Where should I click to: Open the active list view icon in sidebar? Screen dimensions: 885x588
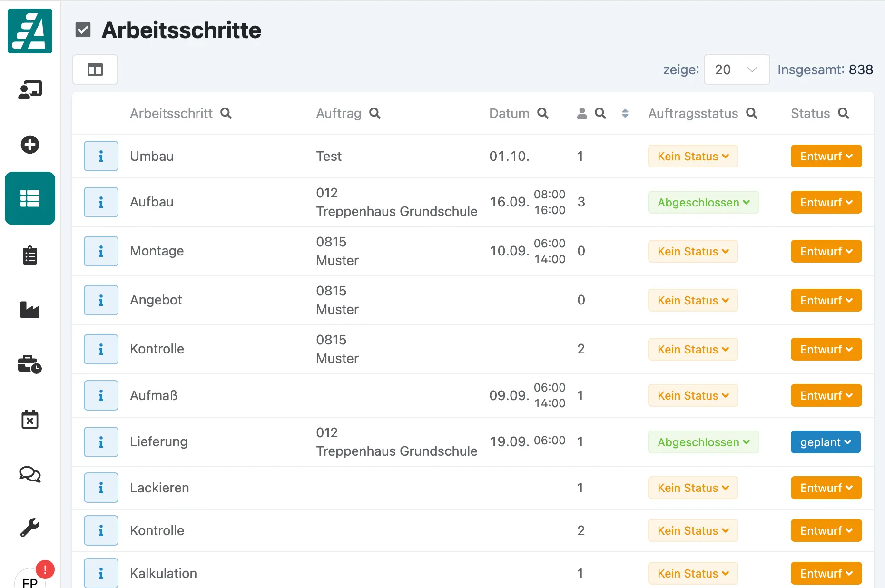click(x=29, y=198)
